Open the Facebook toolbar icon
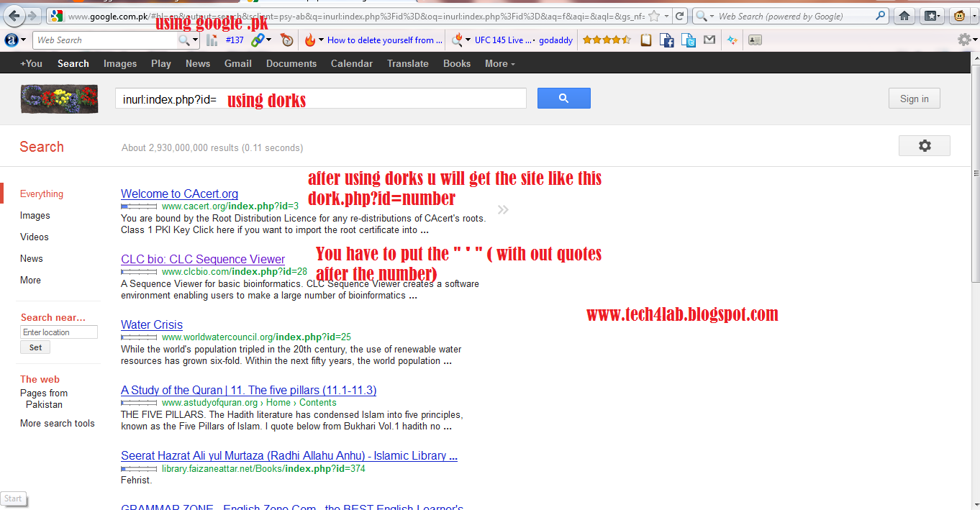The height and width of the screenshot is (510, 980). (x=667, y=41)
